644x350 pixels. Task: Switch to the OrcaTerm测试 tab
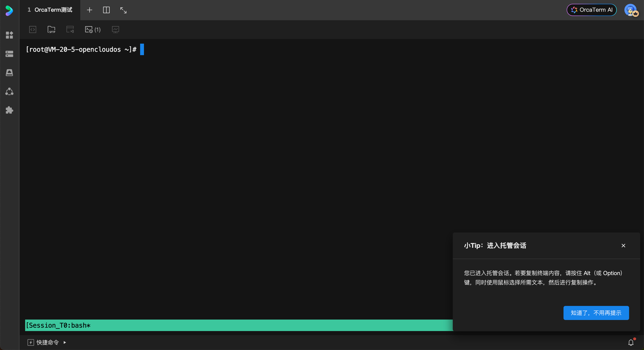50,10
